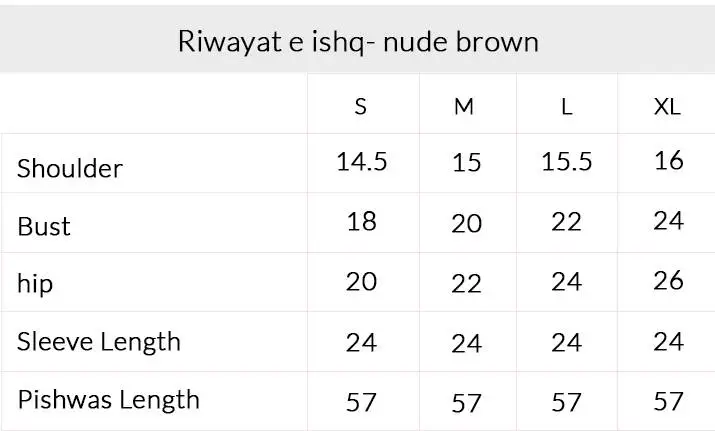Viewport: 715px width, 431px height.
Task: Click the hip value 22 for size M
Action: [467, 284]
